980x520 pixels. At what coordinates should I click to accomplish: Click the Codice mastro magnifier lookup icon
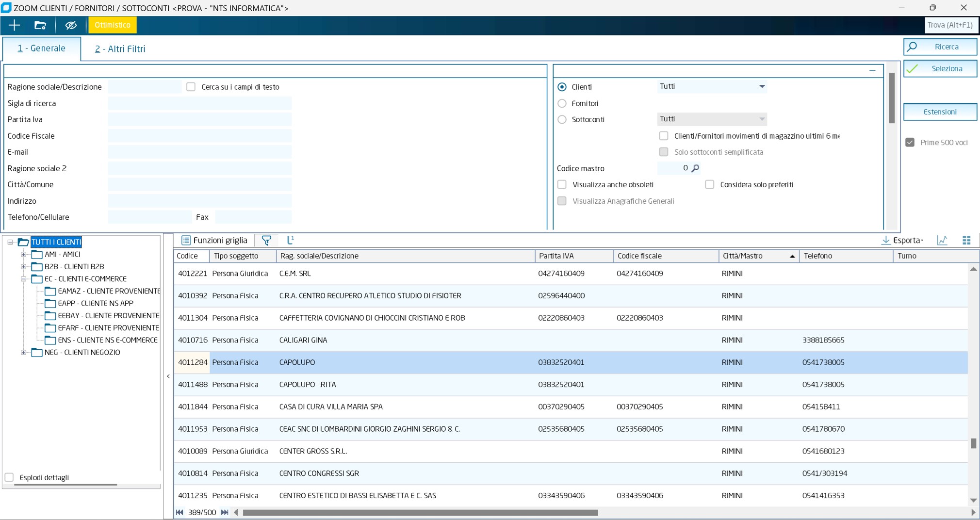click(x=695, y=168)
